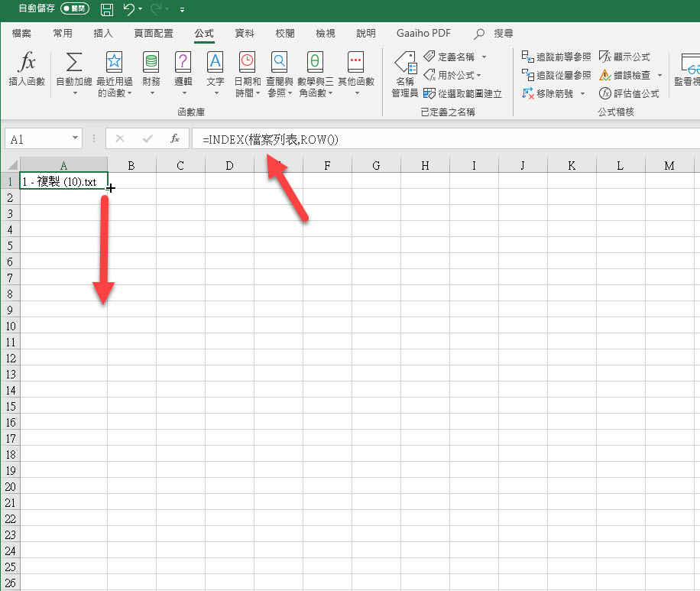The image size is (700, 591).
Task: Open the 名稱管理員 icon
Action: [404, 64]
